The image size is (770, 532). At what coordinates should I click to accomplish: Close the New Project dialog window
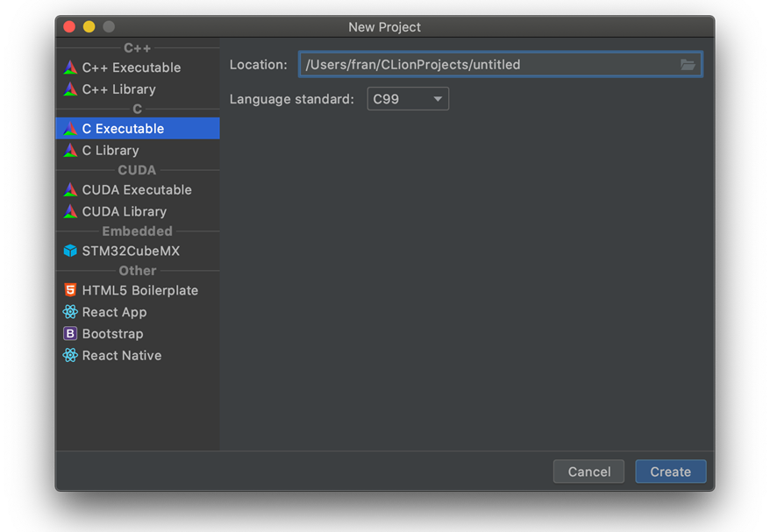(x=69, y=27)
